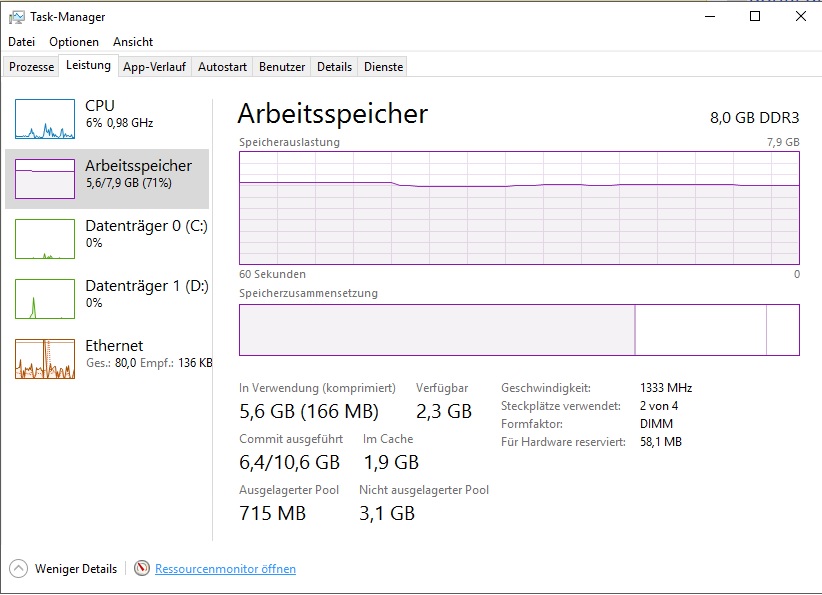Screen dimensions: 822x595
Task: Switch to the Dienste tab
Action: (384, 67)
